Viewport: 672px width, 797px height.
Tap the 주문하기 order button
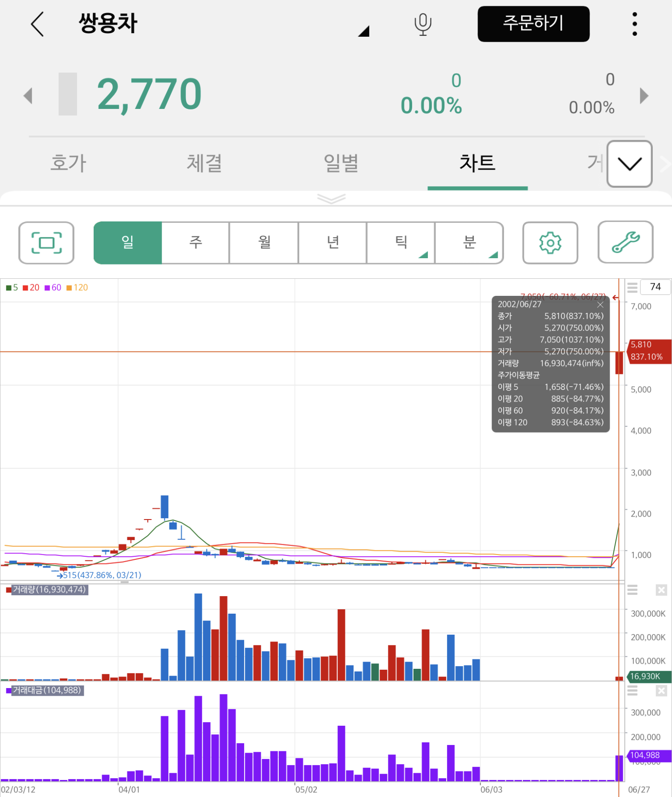coord(534,24)
